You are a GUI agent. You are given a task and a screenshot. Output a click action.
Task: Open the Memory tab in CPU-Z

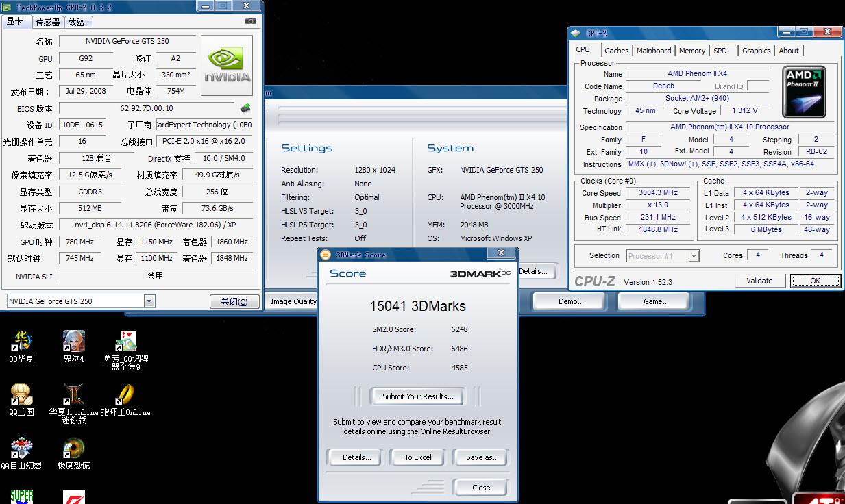tap(692, 51)
